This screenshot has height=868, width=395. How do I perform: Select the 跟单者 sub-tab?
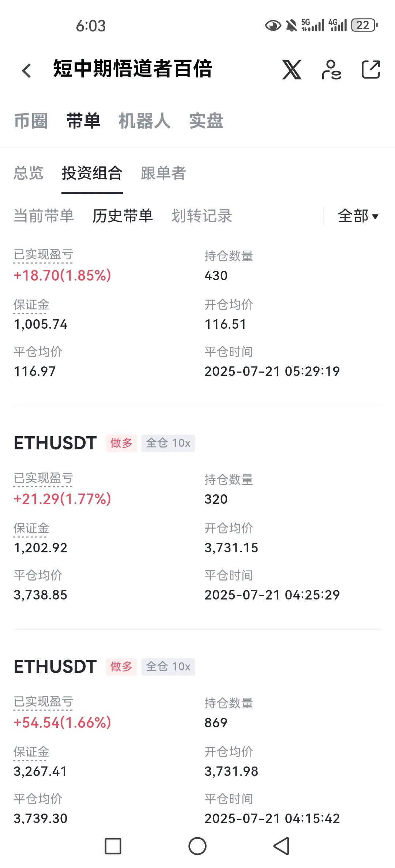click(x=163, y=173)
